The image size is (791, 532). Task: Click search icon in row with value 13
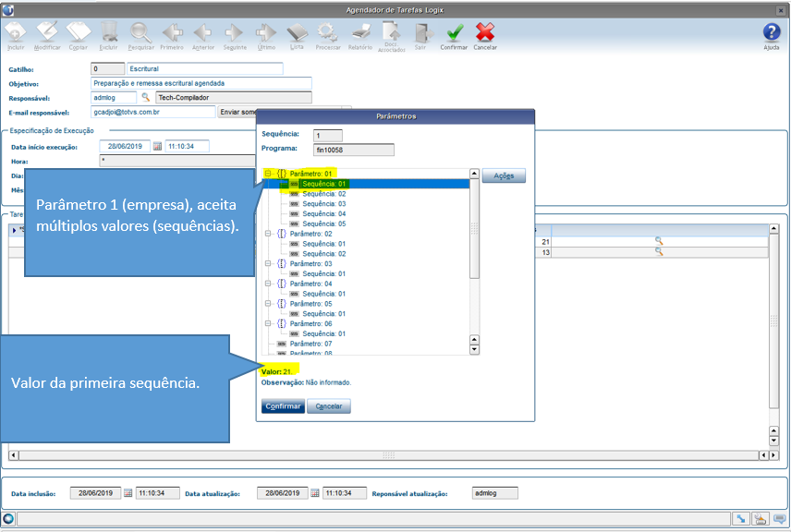click(659, 251)
